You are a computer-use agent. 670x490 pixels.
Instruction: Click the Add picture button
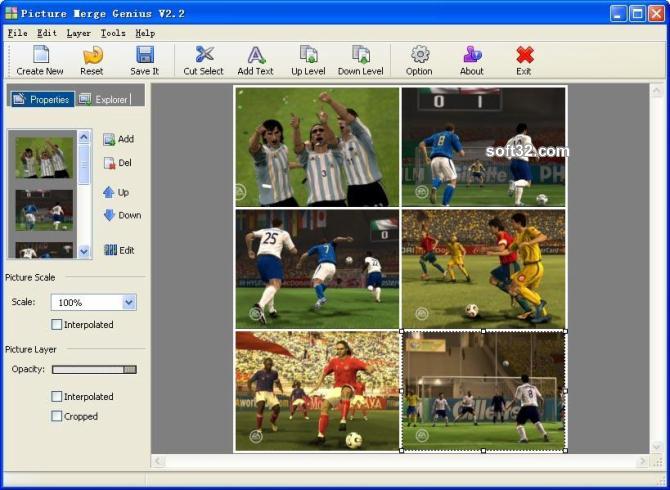[118, 139]
